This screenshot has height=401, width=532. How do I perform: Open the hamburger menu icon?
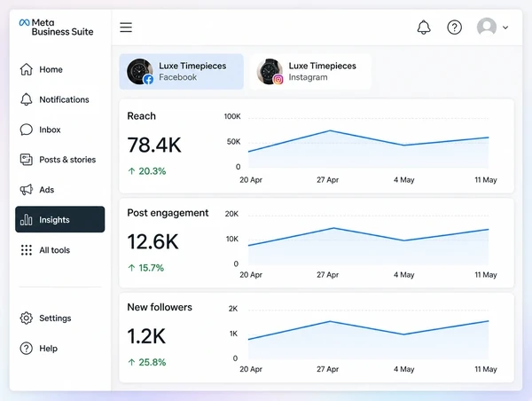[126, 28]
